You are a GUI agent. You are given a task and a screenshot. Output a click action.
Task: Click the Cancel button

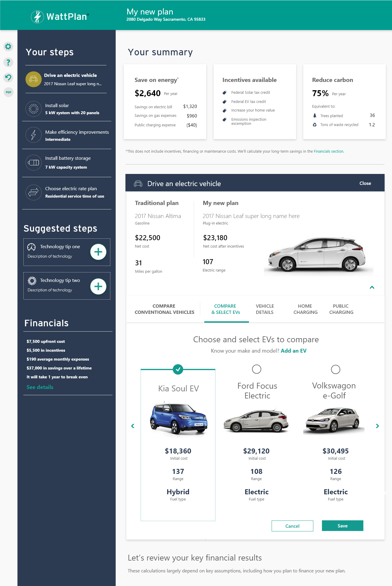coord(292,526)
